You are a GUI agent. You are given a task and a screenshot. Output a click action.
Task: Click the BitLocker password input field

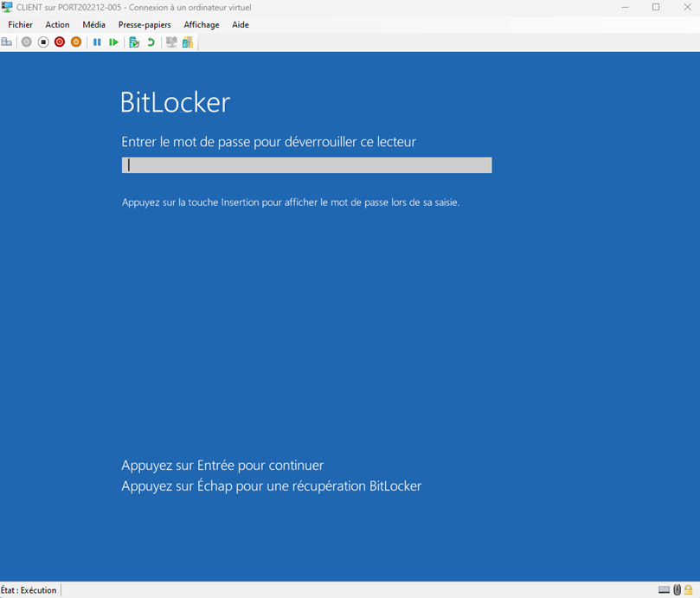[x=306, y=165]
